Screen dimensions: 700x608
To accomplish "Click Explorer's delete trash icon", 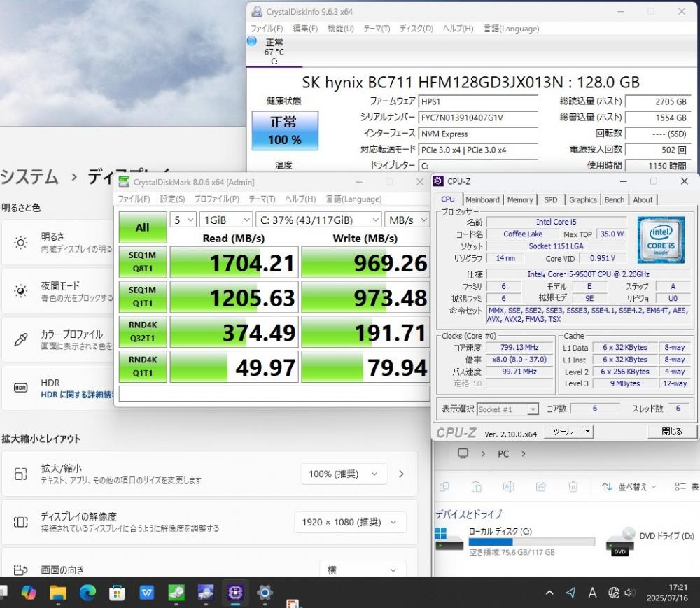I will (573, 487).
